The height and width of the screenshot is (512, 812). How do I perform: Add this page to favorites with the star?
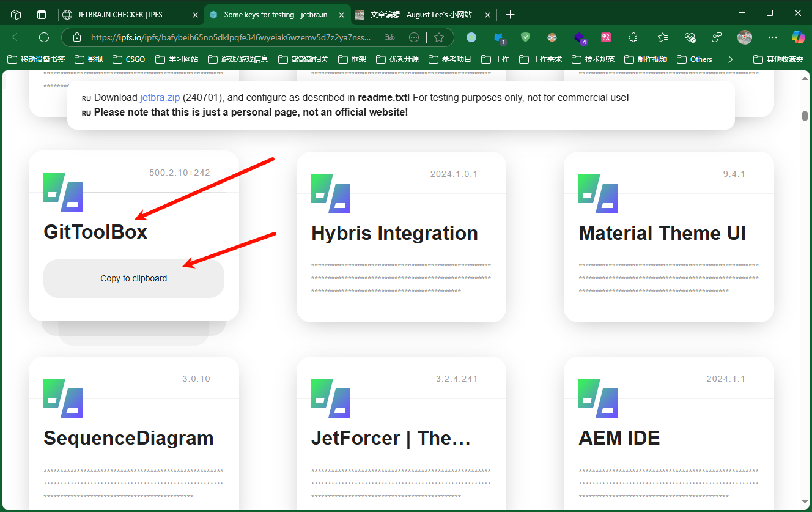coord(439,37)
